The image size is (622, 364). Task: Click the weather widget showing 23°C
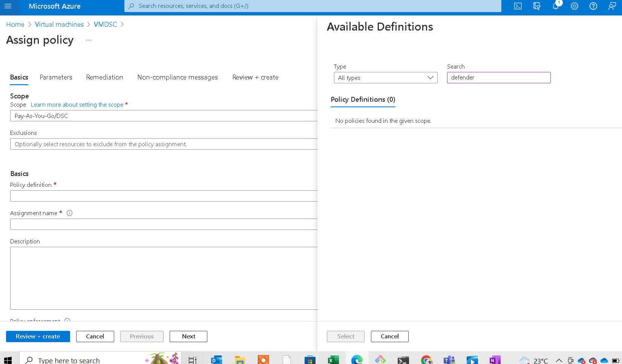coord(533,361)
